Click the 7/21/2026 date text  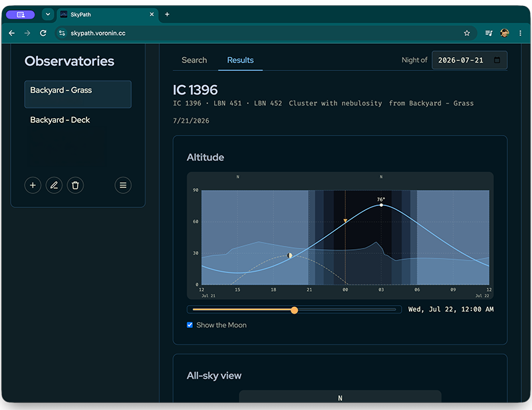(191, 121)
